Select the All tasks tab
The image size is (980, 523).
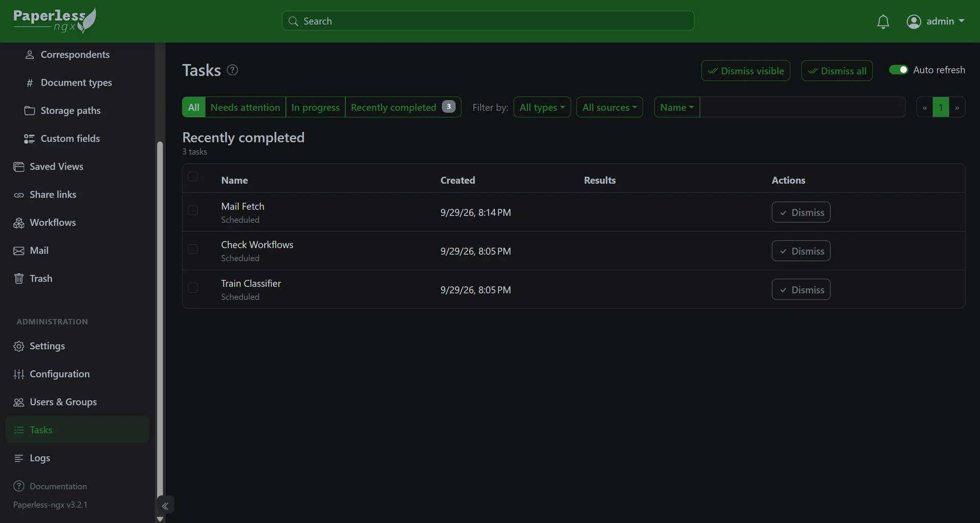point(193,107)
